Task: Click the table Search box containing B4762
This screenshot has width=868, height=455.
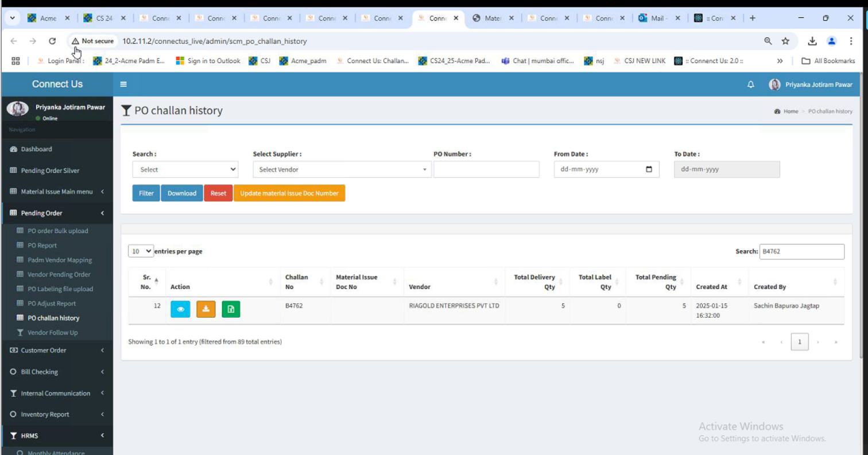Action: pos(801,251)
